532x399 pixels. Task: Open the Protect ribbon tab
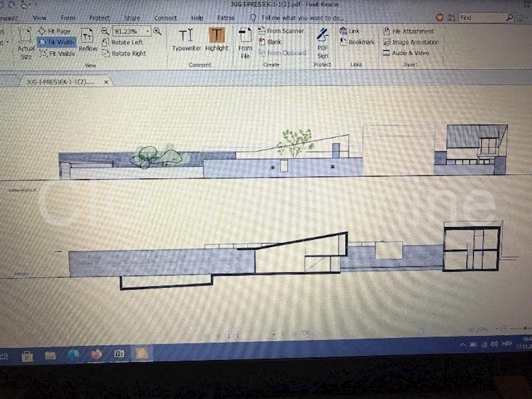pos(99,18)
